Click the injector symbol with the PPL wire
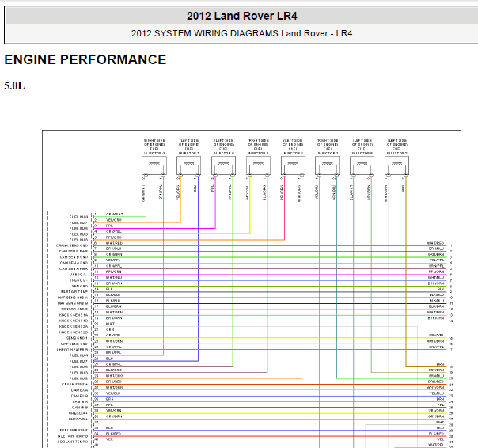The width and height of the screenshot is (478, 448). click(223, 165)
